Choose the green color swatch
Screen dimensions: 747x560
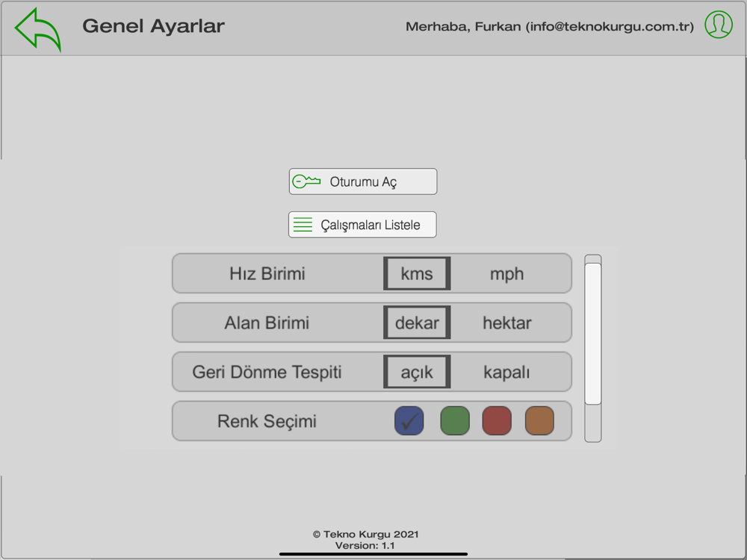click(x=455, y=421)
